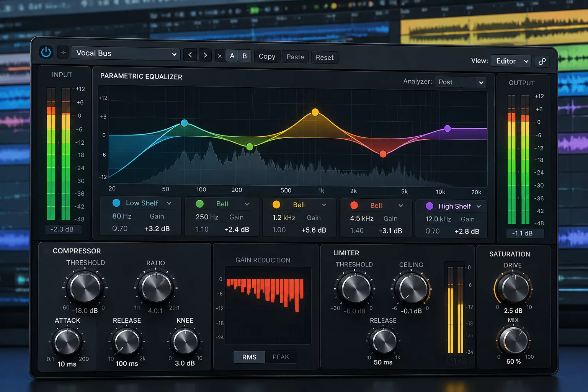Click the limiter Release knob
Image resolution: width=588 pixels, height=392 pixels.
tap(383, 341)
